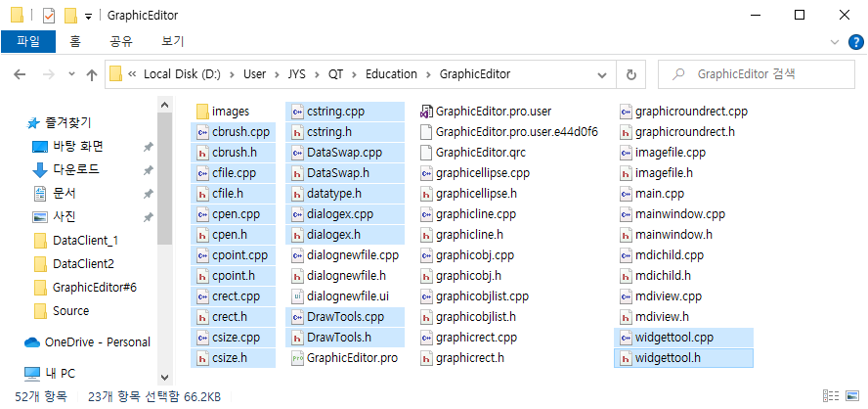Expand the chevron after QT breadcrumb
This screenshot has width=868, height=409.
(x=354, y=74)
